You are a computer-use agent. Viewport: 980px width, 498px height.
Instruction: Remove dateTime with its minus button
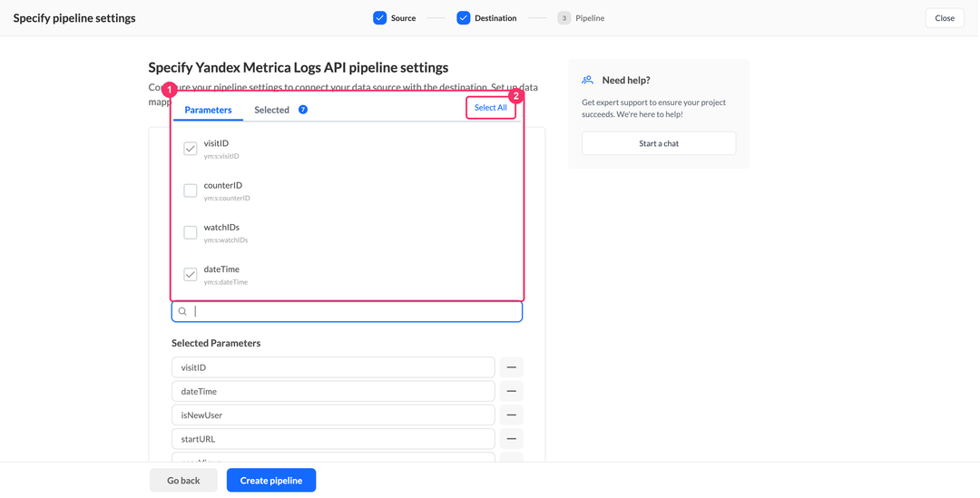pyautogui.click(x=511, y=391)
